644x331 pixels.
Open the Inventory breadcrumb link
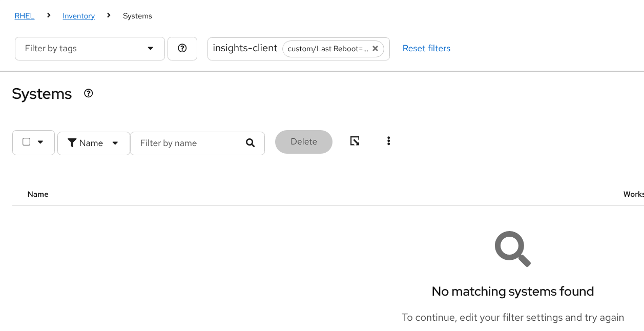[79, 16]
